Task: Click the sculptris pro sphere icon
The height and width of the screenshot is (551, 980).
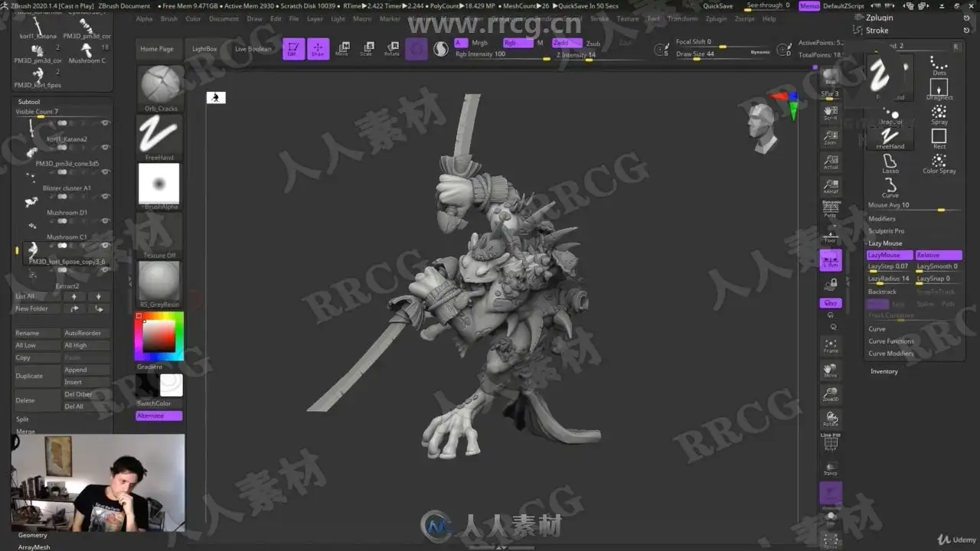Action: (441, 49)
